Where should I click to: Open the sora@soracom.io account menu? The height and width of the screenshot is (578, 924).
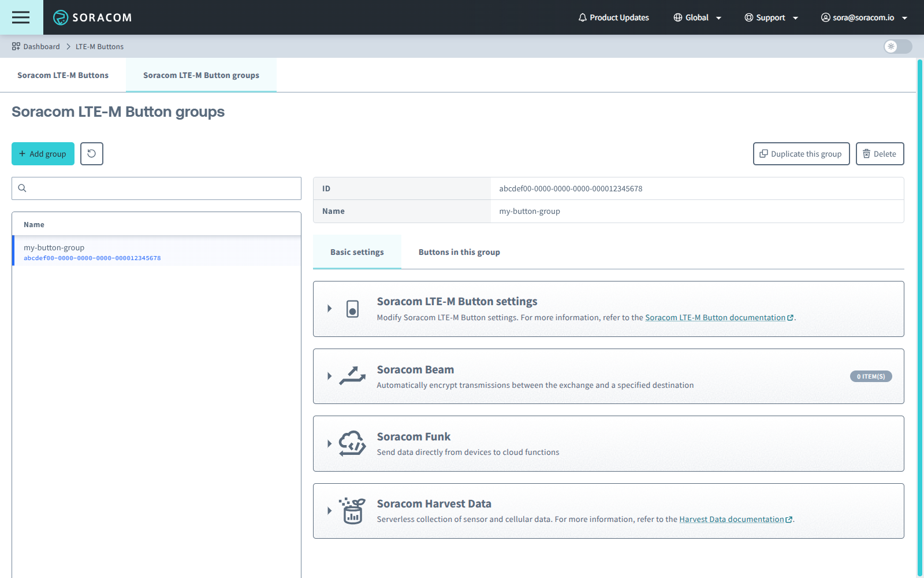click(863, 17)
